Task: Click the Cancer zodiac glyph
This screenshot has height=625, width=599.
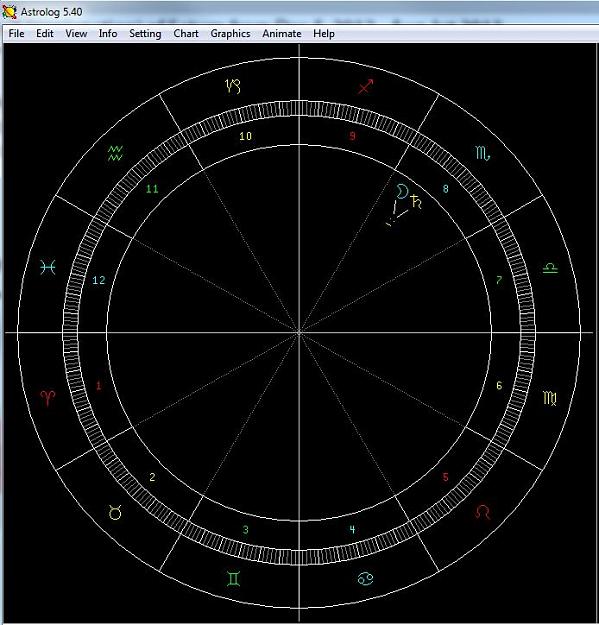Action: pos(365,579)
